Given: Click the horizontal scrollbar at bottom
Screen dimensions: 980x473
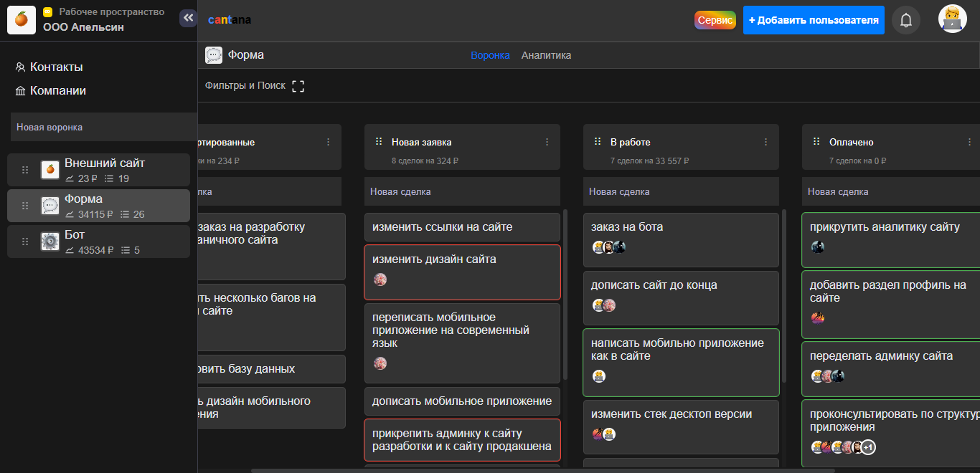Looking at the screenshot, I should click(x=542, y=471).
